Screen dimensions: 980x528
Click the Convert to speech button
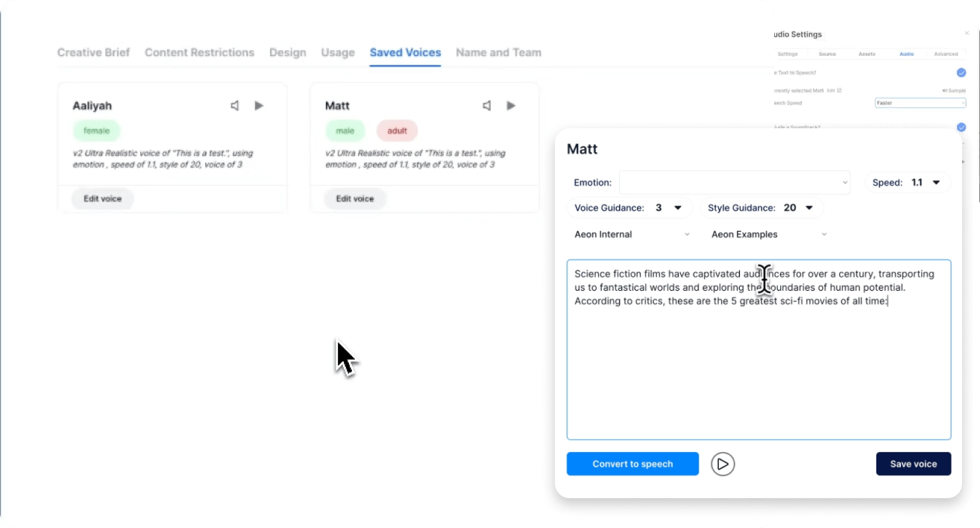(x=632, y=464)
